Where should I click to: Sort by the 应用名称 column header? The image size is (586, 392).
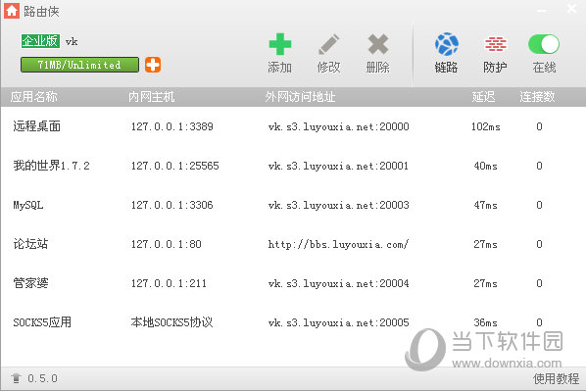click(33, 97)
